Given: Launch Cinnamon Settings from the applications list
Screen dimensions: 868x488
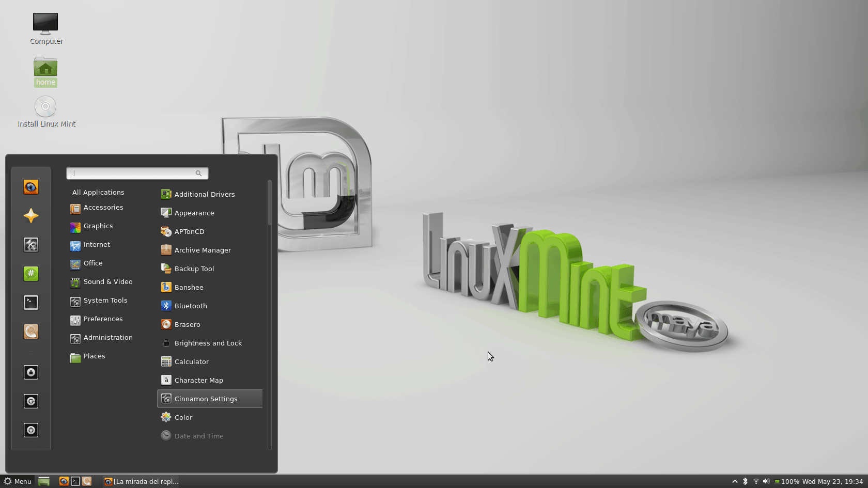Looking at the screenshot, I should pos(206,399).
